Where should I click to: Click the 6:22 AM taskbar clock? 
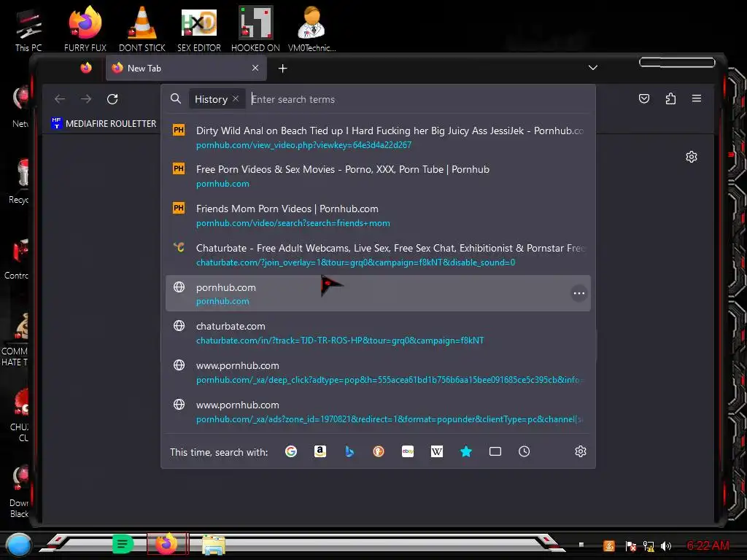708,545
